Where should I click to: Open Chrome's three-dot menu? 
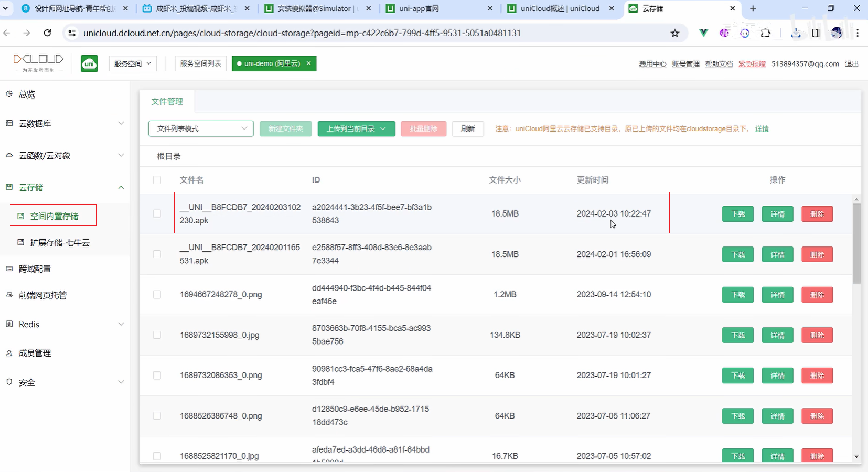858,33
